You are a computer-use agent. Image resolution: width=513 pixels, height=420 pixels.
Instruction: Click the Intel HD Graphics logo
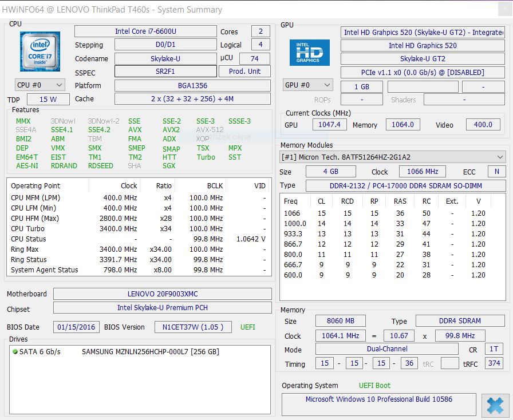[x=309, y=53]
